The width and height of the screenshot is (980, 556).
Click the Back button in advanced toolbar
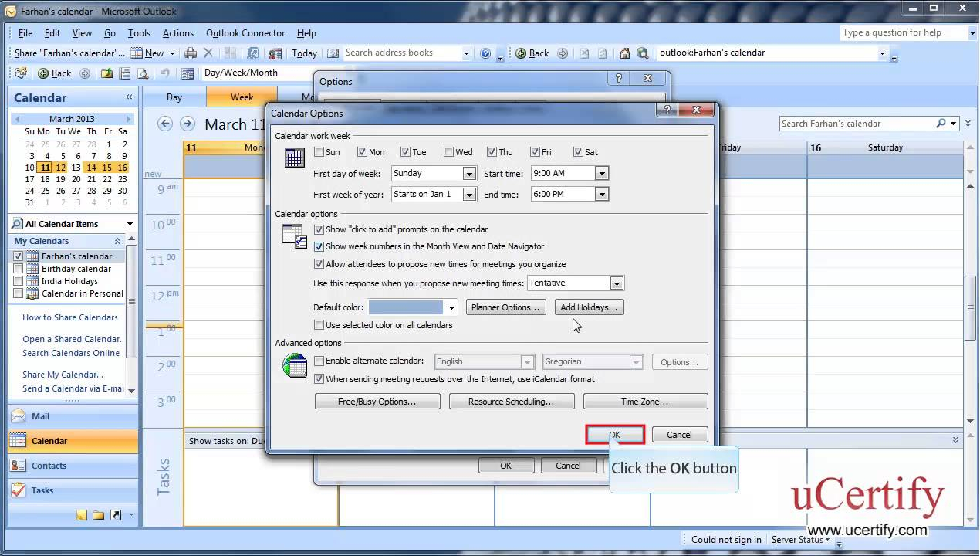[54, 73]
